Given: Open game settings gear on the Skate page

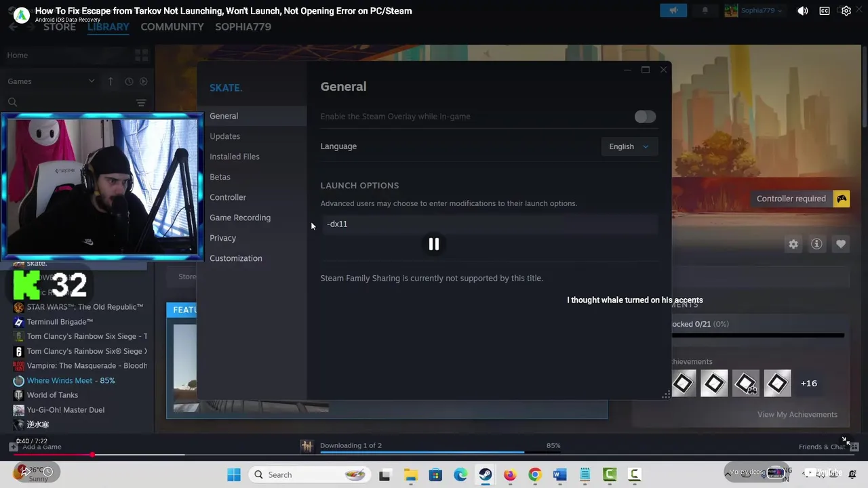Looking at the screenshot, I should point(793,244).
